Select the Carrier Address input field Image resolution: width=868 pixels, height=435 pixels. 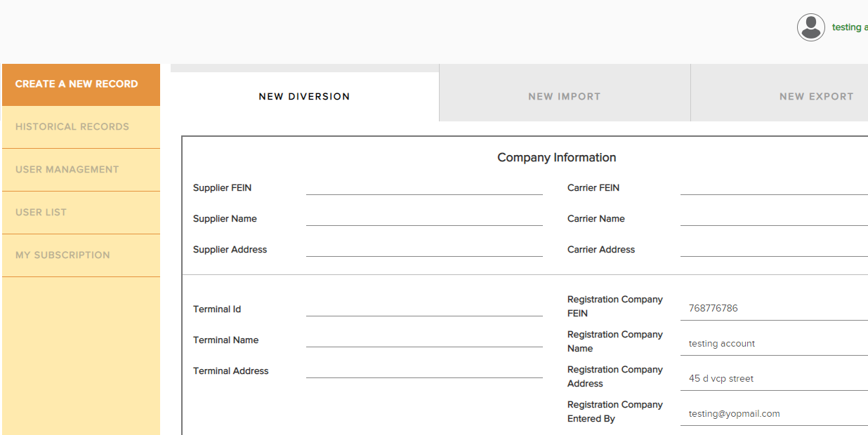[774, 249]
